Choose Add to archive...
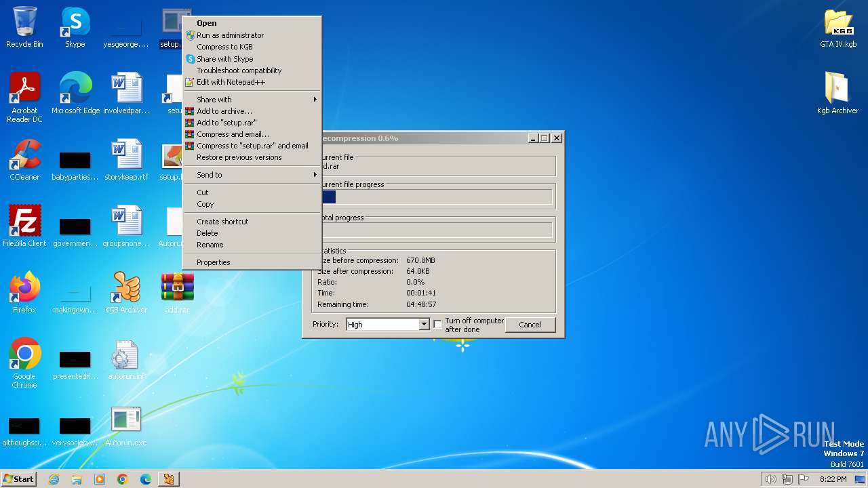Screen dimensions: 868x488 (x=252, y=111)
